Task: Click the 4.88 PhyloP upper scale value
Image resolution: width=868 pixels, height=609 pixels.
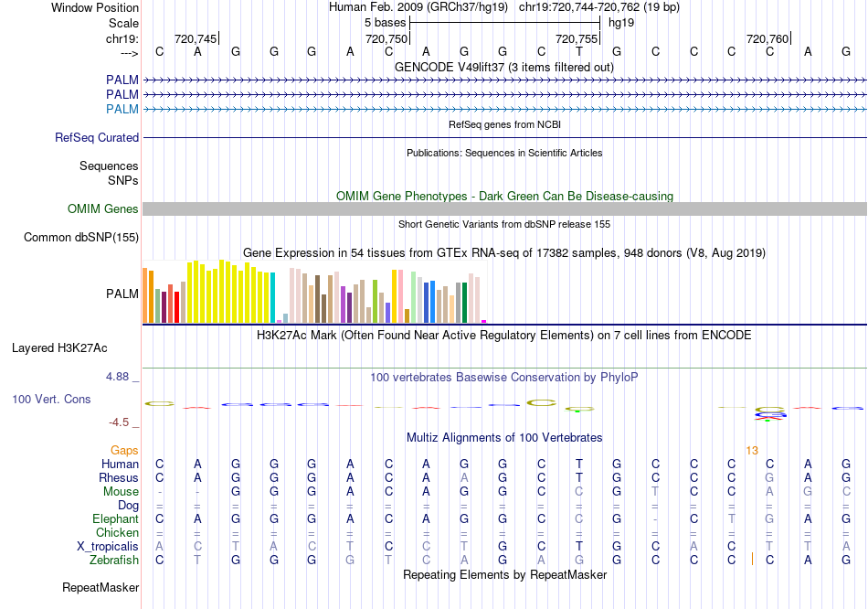Action: pos(117,377)
